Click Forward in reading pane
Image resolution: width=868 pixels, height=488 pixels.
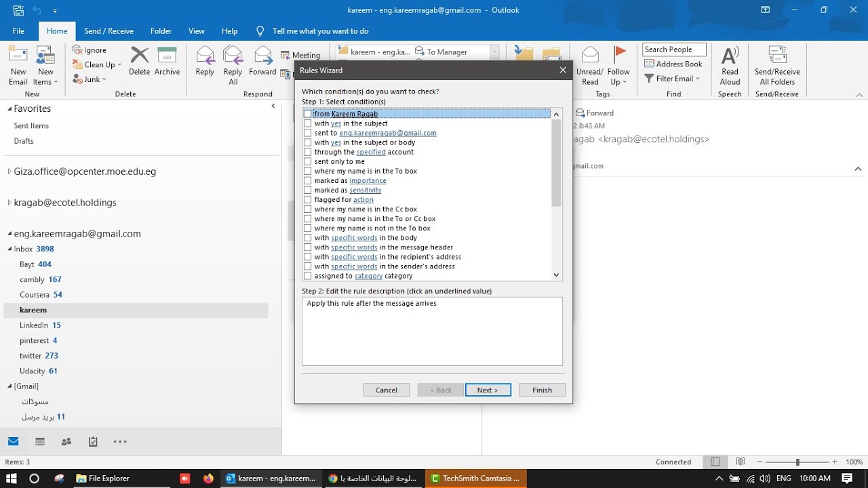[x=595, y=113]
